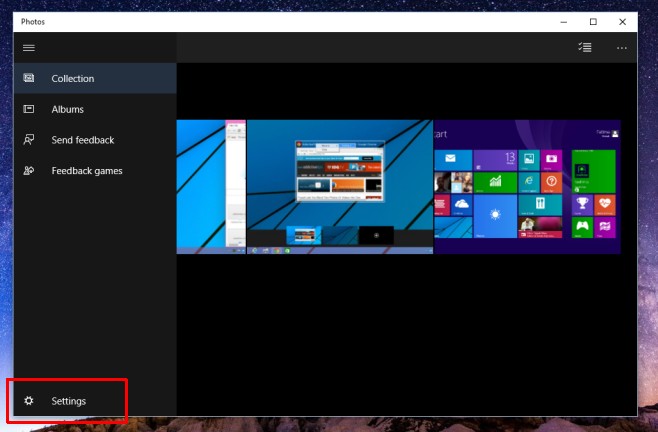658x432 pixels.
Task: Open the purple Start screen tiles thumbnail
Action: pyautogui.click(x=527, y=187)
